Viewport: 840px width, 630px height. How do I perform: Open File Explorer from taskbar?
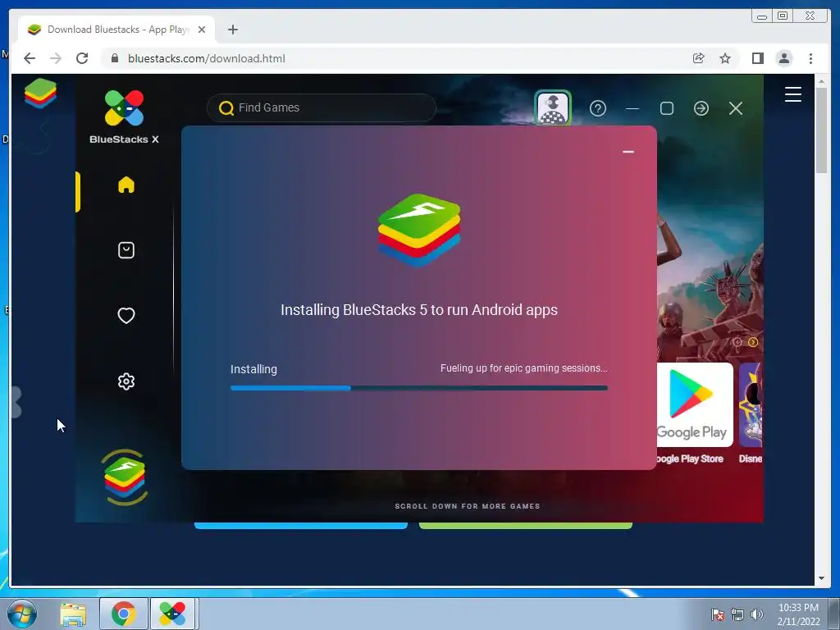click(73, 614)
